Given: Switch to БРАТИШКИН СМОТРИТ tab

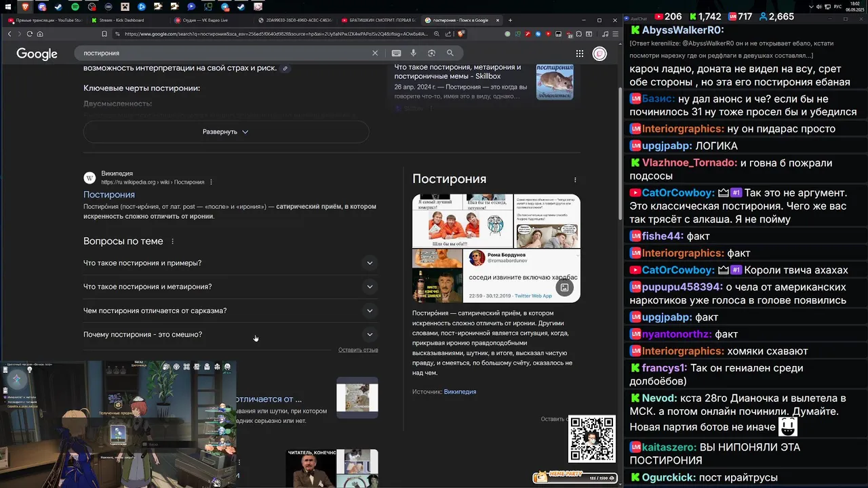Looking at the screenshot, I should (378, 20).
